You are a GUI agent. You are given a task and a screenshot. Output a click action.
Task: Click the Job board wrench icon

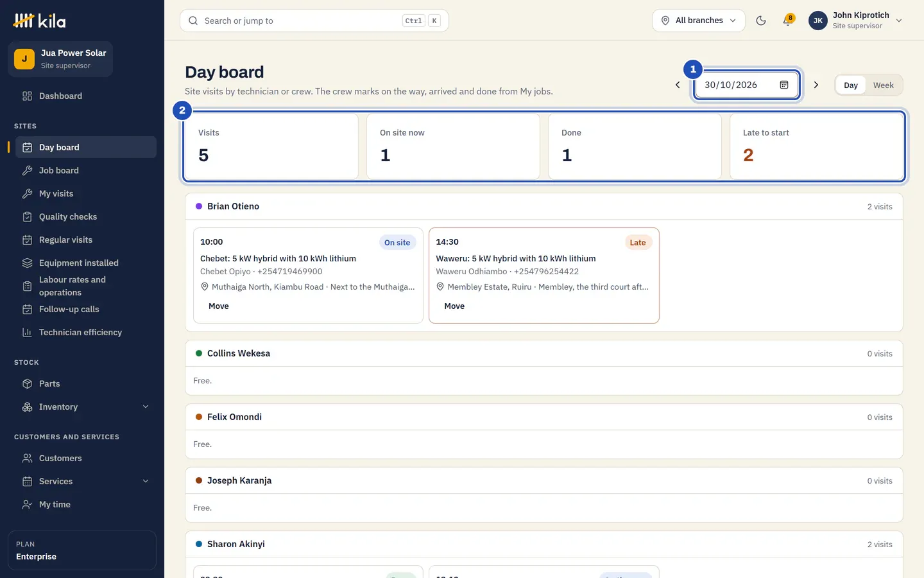click(27, 170)
